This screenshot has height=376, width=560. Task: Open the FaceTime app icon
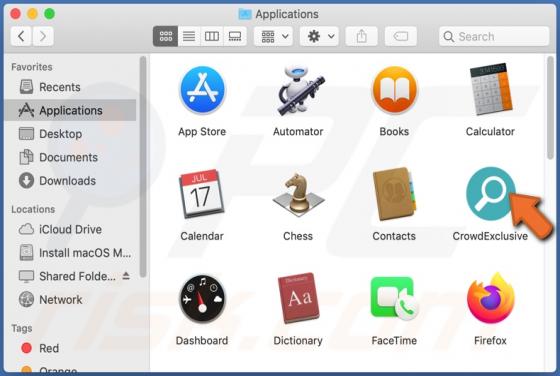pyautogui.click(x=394, y=299)
